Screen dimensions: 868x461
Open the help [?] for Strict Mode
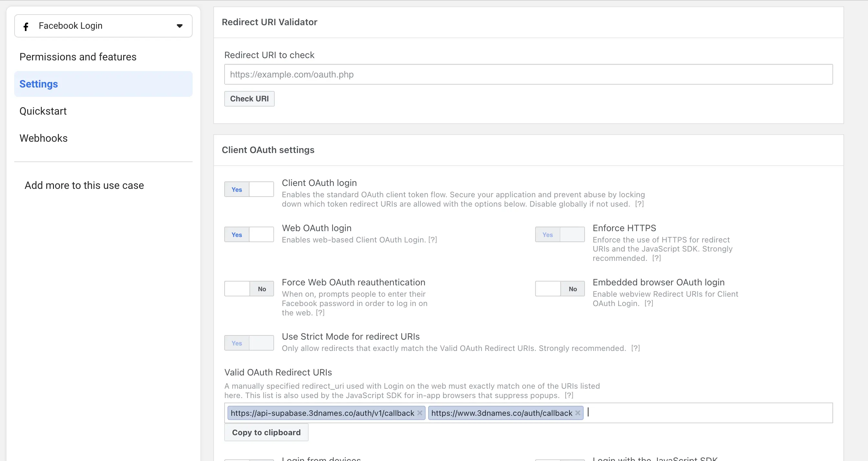click(635, 348)
